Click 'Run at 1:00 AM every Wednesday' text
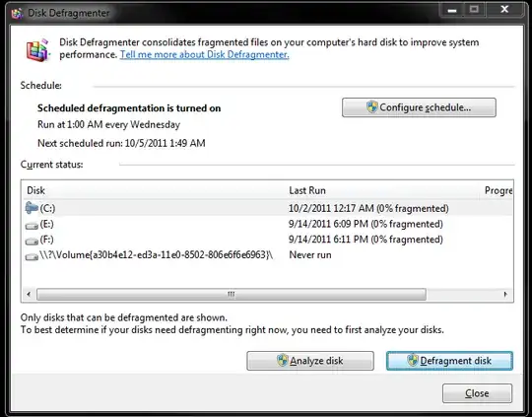The image size is (532, 417). tap(108, 124)
